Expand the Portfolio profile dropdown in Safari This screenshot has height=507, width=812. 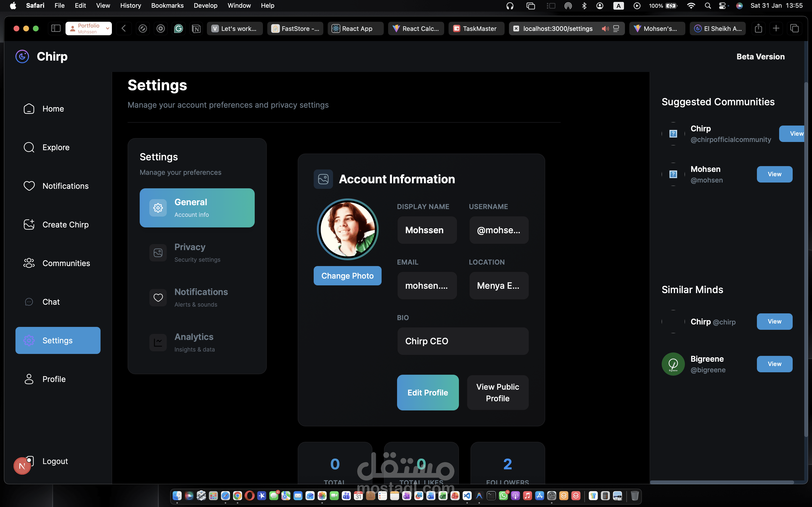tap(107, 28)
